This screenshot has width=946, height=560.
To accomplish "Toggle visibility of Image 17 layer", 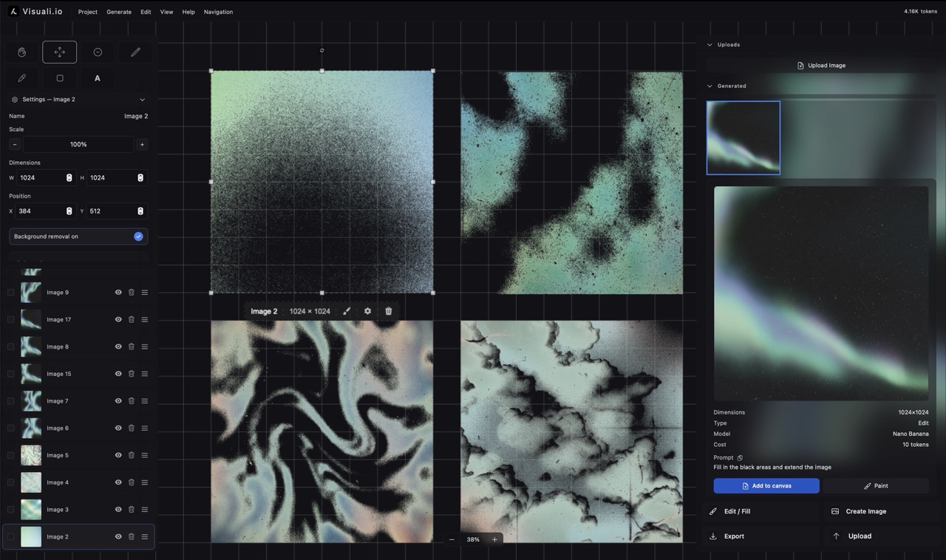I will [x=118, y=319].
